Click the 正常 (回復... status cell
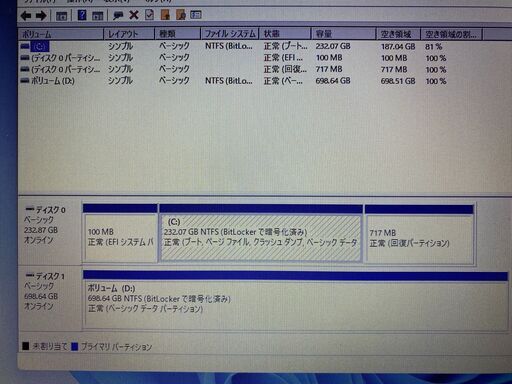Viewport: 512px width, 384px height. (x=285, y=69)
